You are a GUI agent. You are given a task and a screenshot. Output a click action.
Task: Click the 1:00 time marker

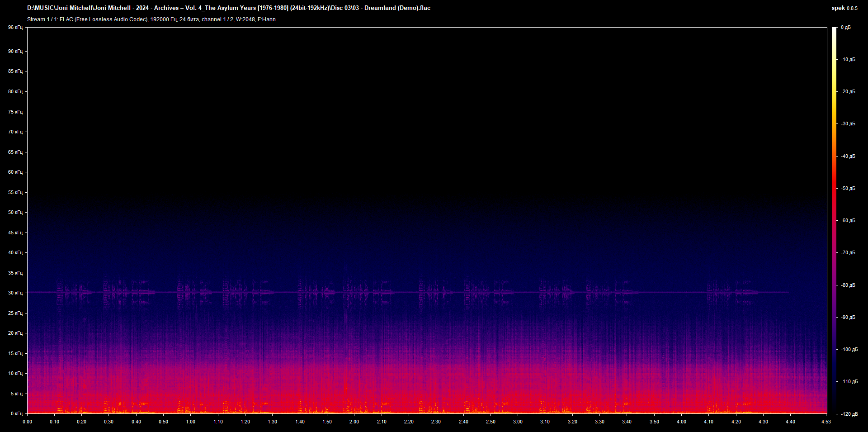191,421
